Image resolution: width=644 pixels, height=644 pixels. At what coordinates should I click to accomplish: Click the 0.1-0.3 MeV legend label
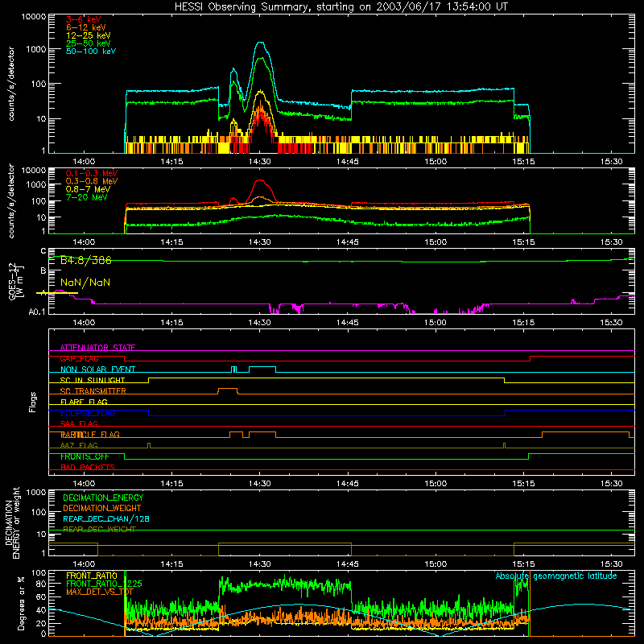pos(92,173)
